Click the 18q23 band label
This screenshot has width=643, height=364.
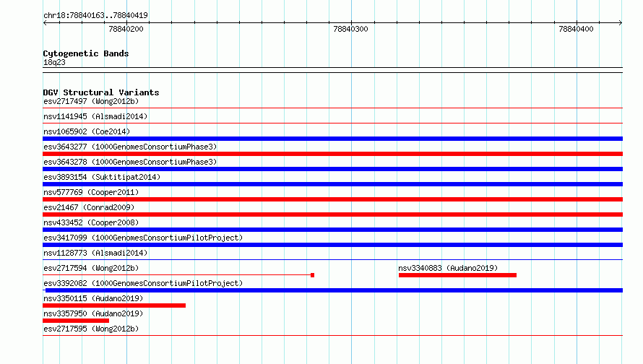coord(54,62)
